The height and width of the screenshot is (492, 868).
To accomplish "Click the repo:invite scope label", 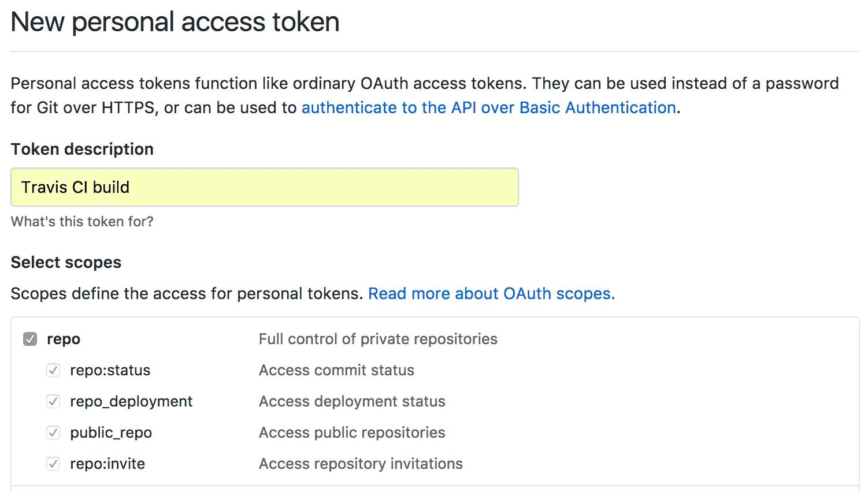I will (107, 464).
